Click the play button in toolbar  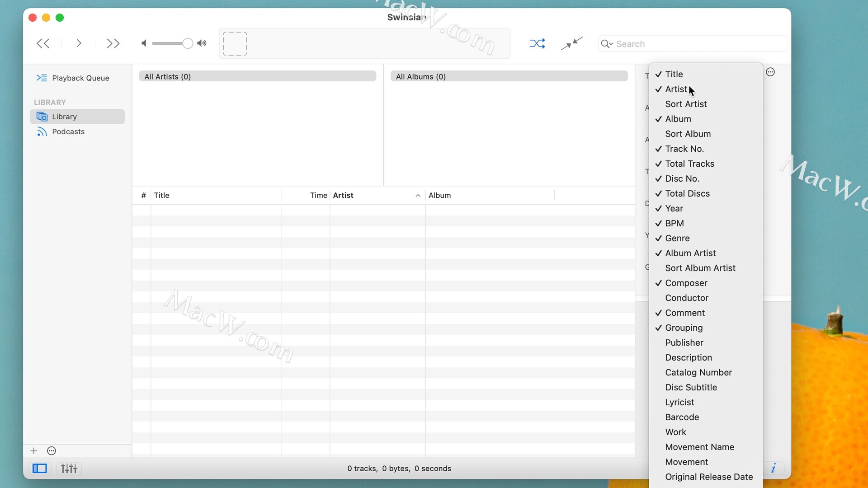coord(79,43)
